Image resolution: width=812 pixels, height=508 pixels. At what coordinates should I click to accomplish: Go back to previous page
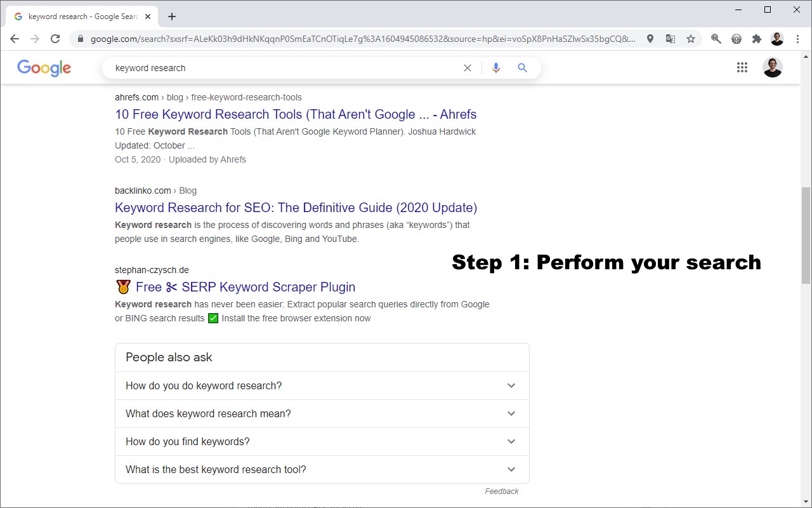coord(15,39)
